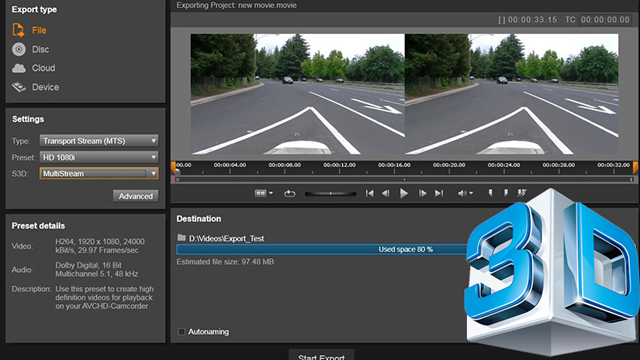
Task: Select Disc export type
Action: (40, 49)
